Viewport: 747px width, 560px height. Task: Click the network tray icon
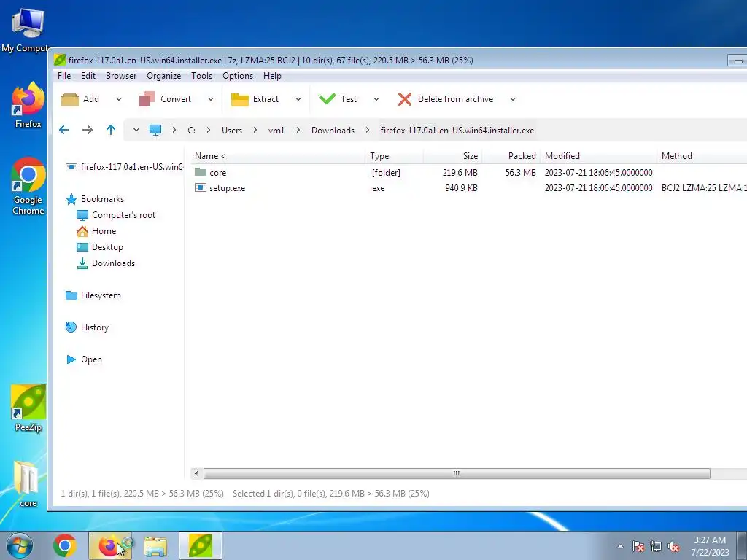(x=656, y=546)
